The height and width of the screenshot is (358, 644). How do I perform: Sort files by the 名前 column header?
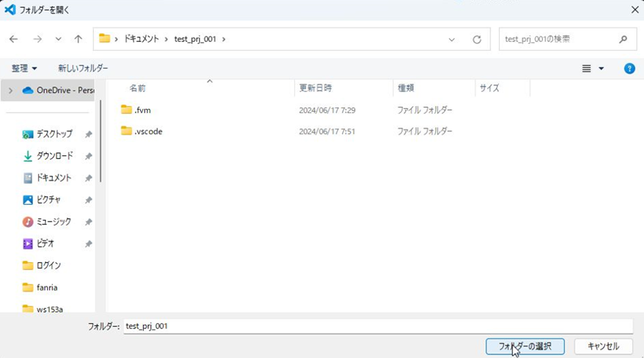click(137, 88)
